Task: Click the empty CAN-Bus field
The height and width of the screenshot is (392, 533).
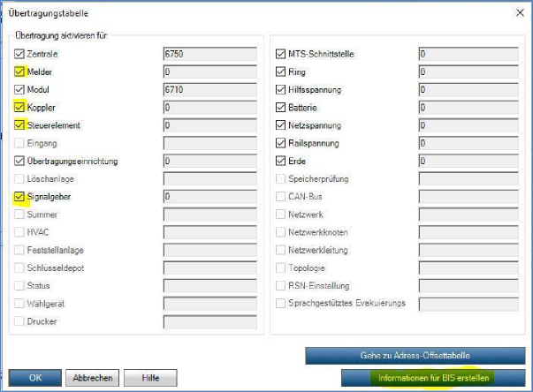Action: (x=468, y=197)
